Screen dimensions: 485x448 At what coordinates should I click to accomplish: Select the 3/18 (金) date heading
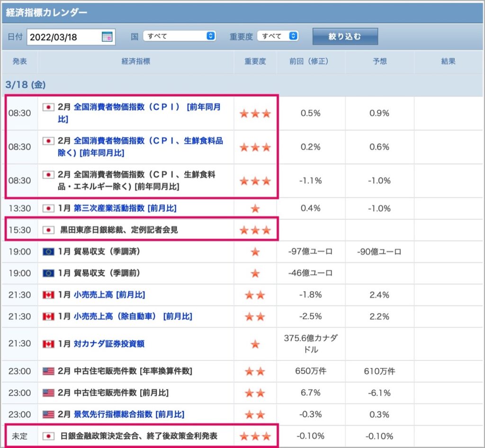click(26, 84)
